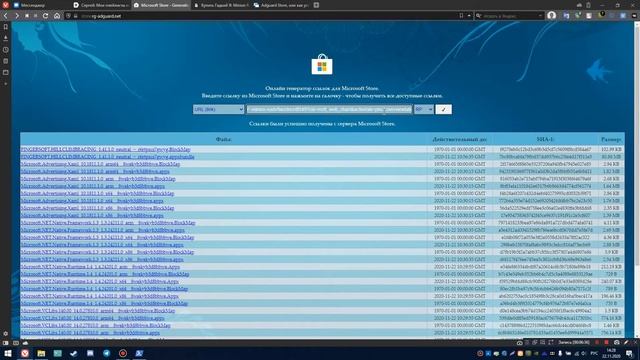This screenshot has height=360, width=640.
Task: Open Microsoft.Advertising.Xaml x64 appx link
Action: pyautogui.click(x=92, y=201)
